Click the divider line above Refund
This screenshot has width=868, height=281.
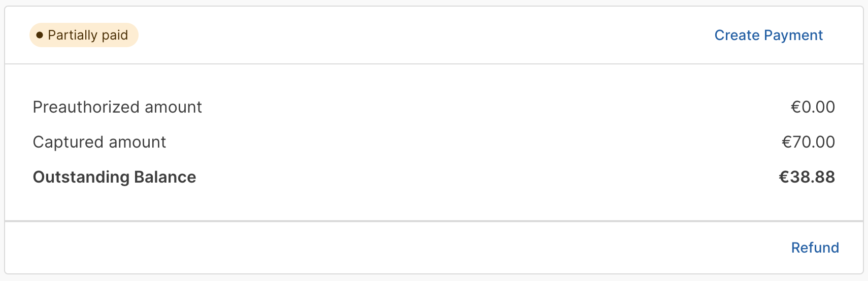pyautogui.click(x=434, y=221)
